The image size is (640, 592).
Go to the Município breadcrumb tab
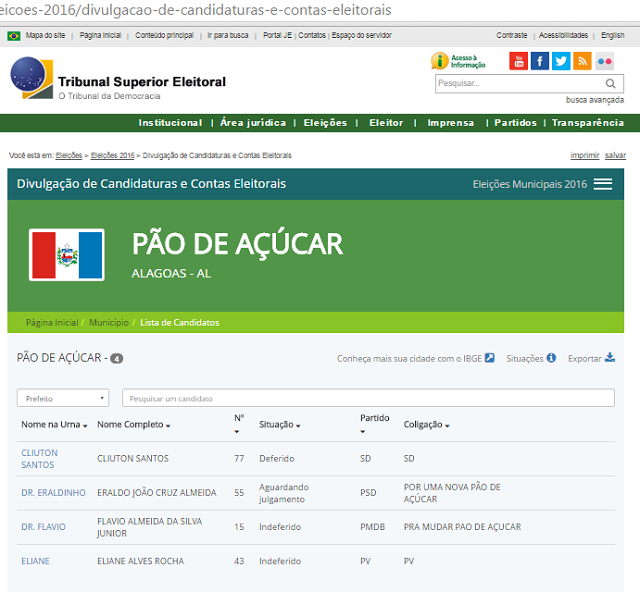108,322
